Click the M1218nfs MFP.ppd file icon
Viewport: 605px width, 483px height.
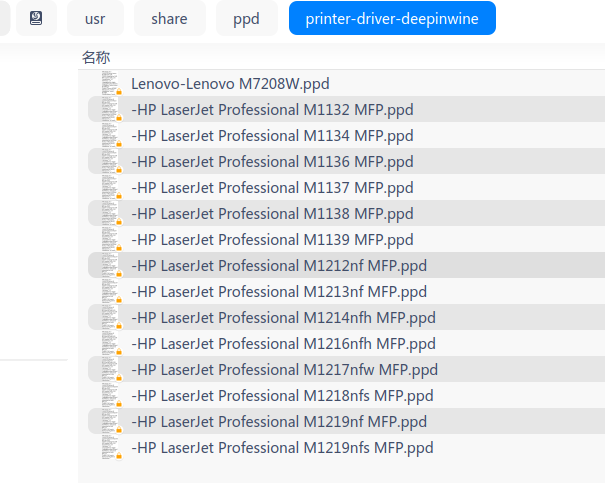click(112, 395)
